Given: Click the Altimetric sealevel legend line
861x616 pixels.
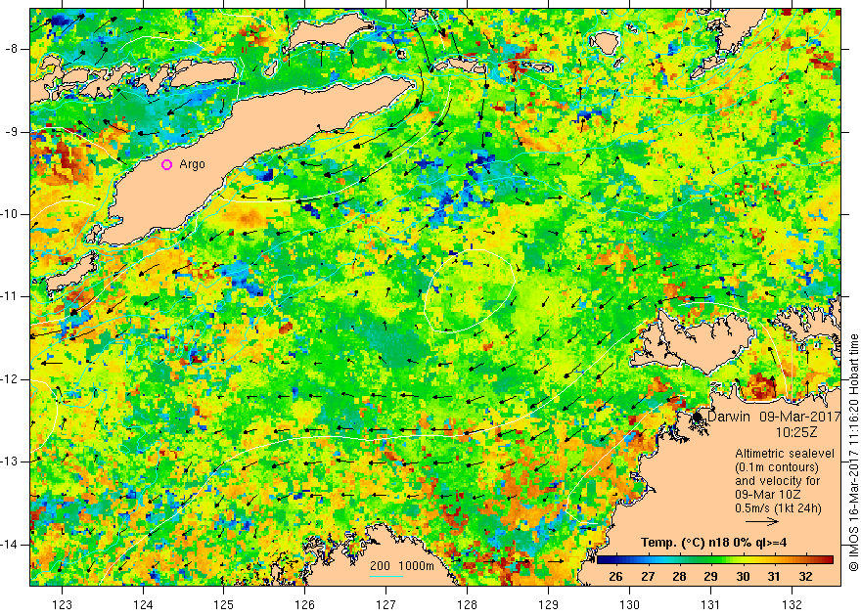Looking at the screenshot, I should (785, 454).
